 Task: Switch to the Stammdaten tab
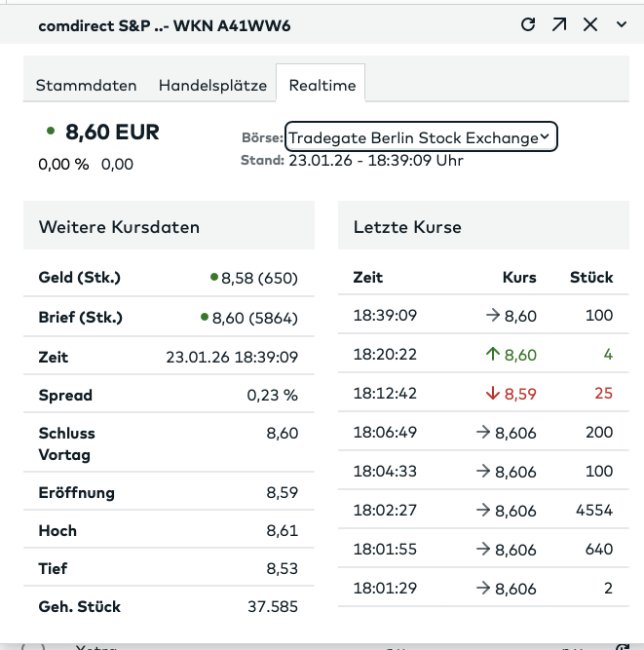[x=86, y=85]
